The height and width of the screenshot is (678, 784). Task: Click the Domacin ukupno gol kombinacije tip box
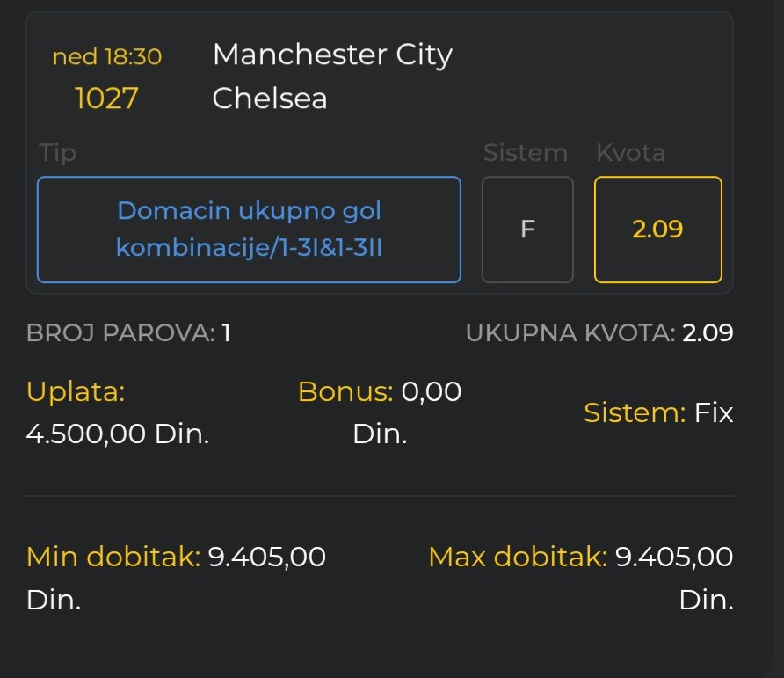(249, 230)
